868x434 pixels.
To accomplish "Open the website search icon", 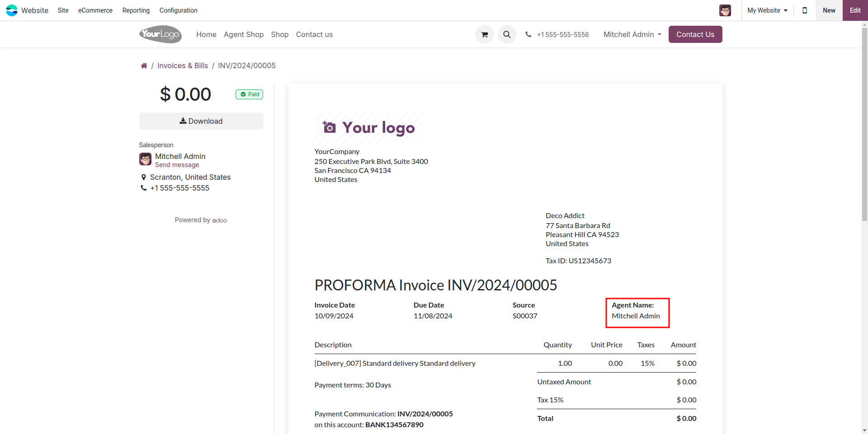I will click(x=507, y=34).
